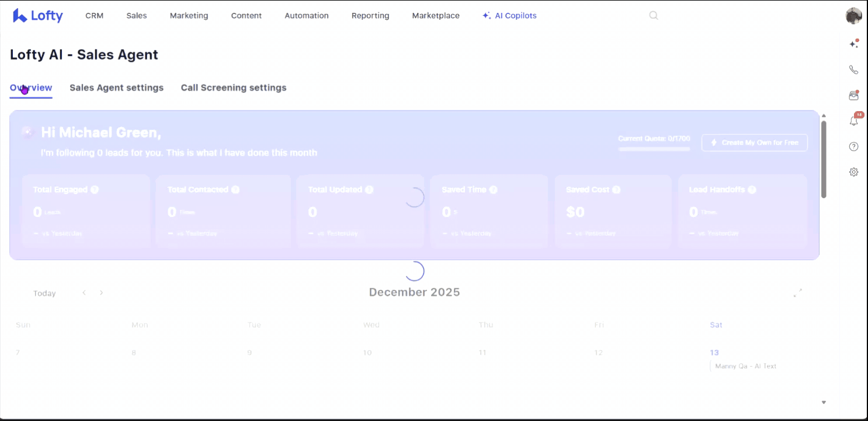Viewport: 868px width, 421px height.
Task: Switch to Sales Agent settings tab
Action: point(116,88)
